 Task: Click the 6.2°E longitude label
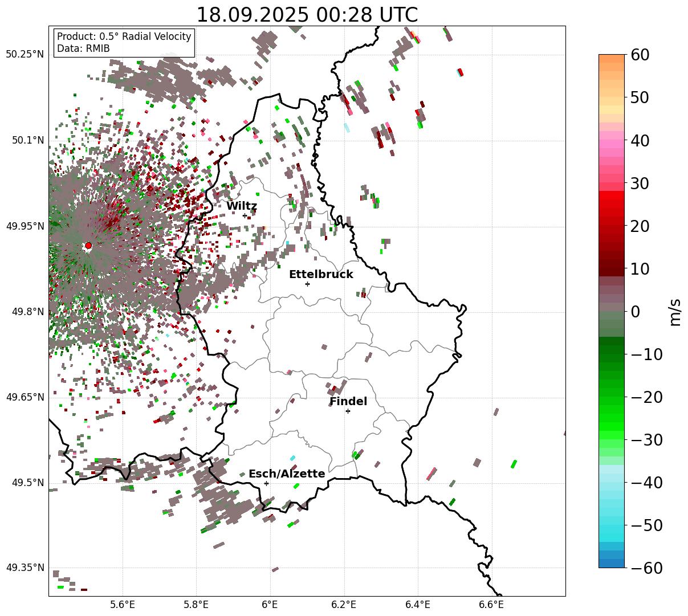click(344, 605)
